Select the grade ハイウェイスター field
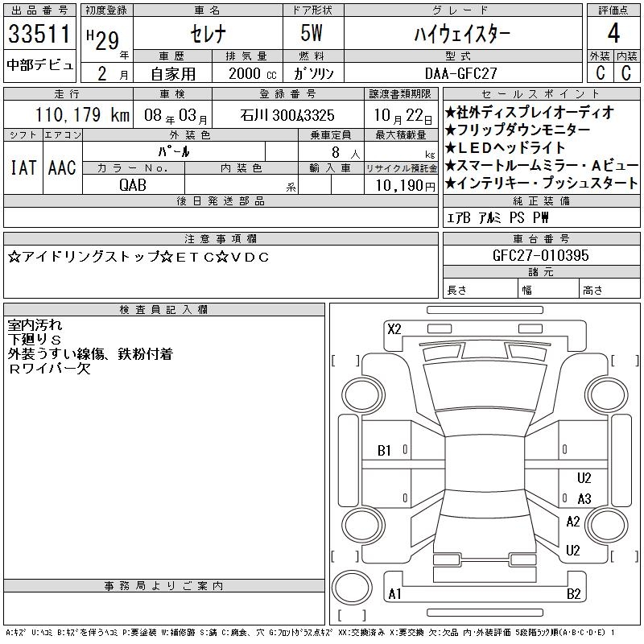This screenshot has width=644, height=644. pyautogui.click(x=460, y=35)
